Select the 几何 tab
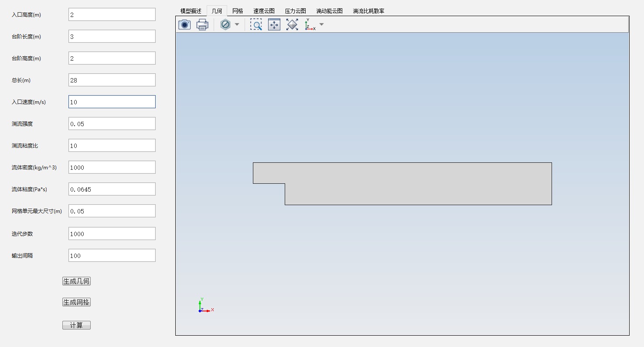 [x=217, y=11]
